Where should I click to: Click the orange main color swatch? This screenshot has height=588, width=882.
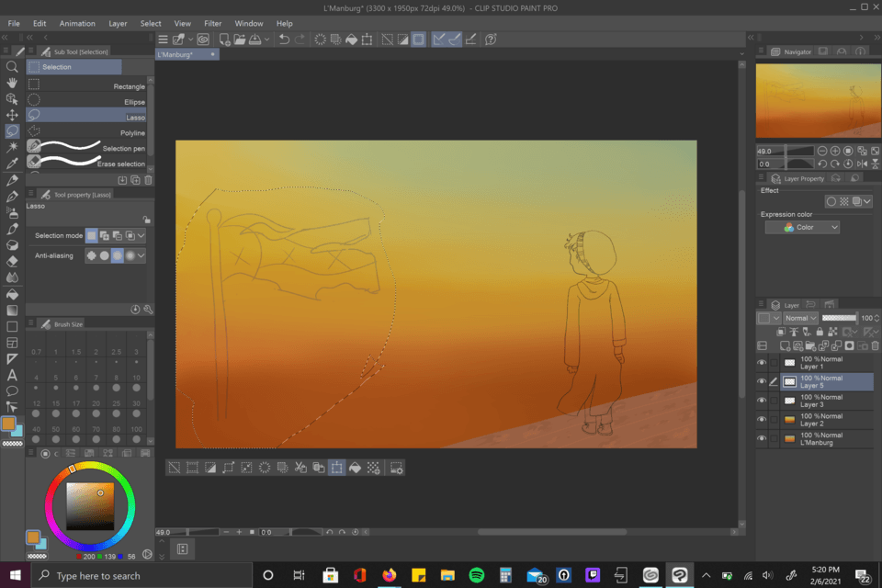8,424
